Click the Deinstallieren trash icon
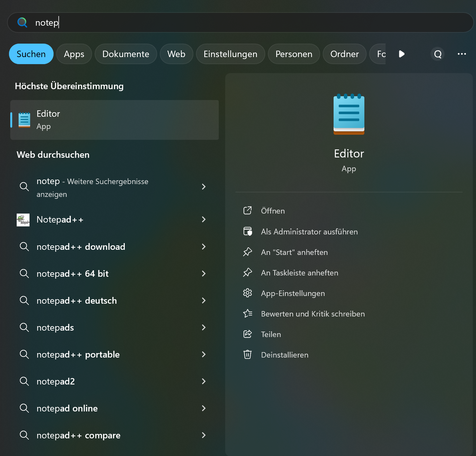476x456 pixels. [248, 354]
